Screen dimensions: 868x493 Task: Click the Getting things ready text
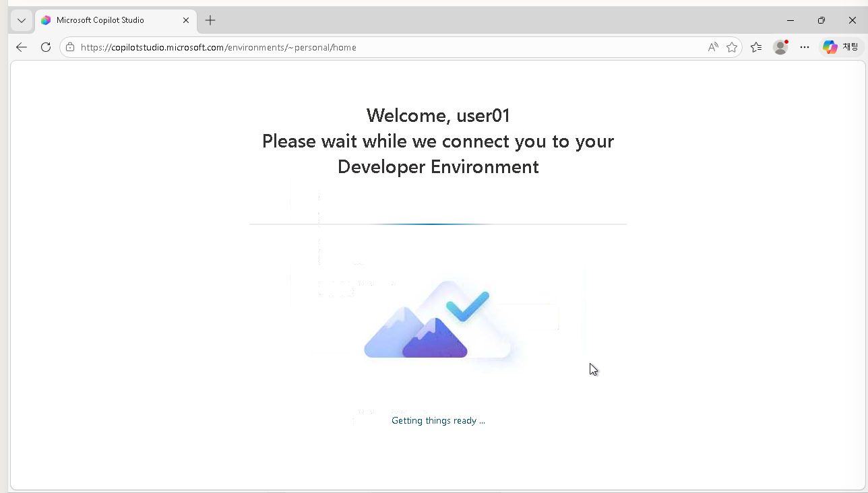point(438,420)
